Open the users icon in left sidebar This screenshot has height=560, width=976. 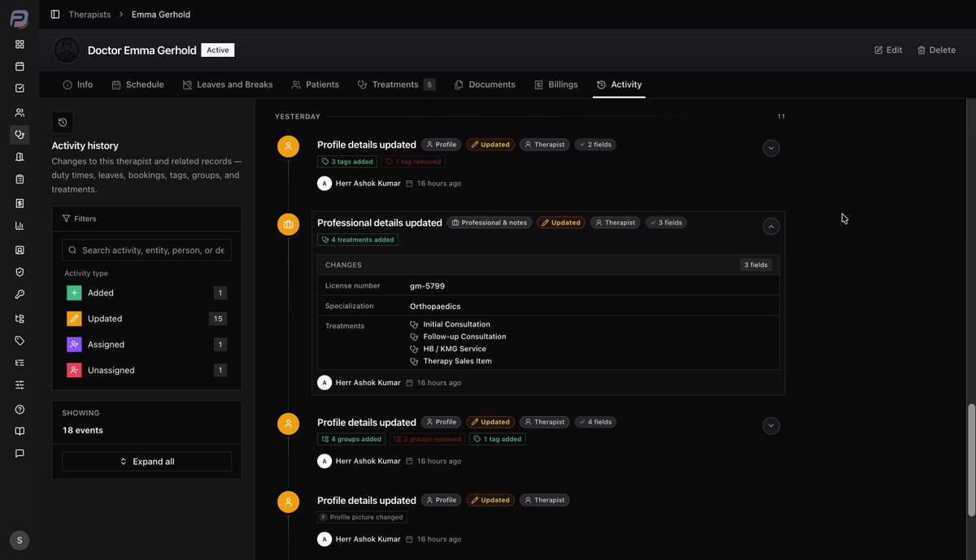pyautogui.click(x=20, y=112)
